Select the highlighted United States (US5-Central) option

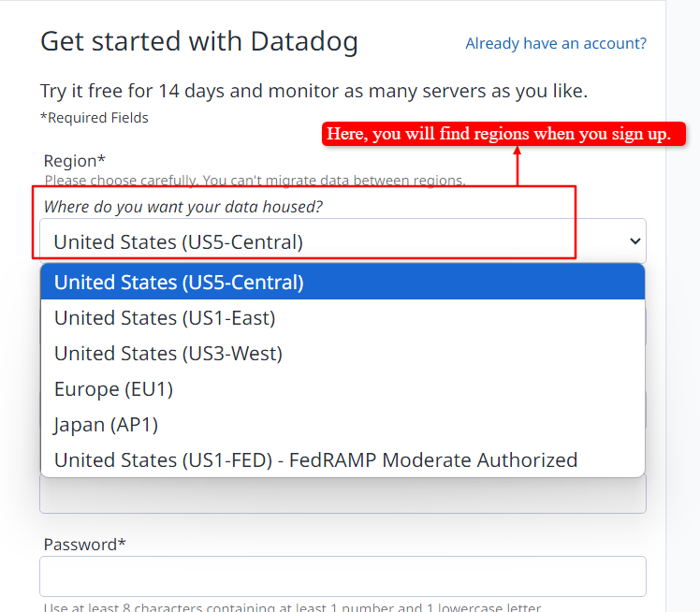pyautogui.click(x=343, y=282)
